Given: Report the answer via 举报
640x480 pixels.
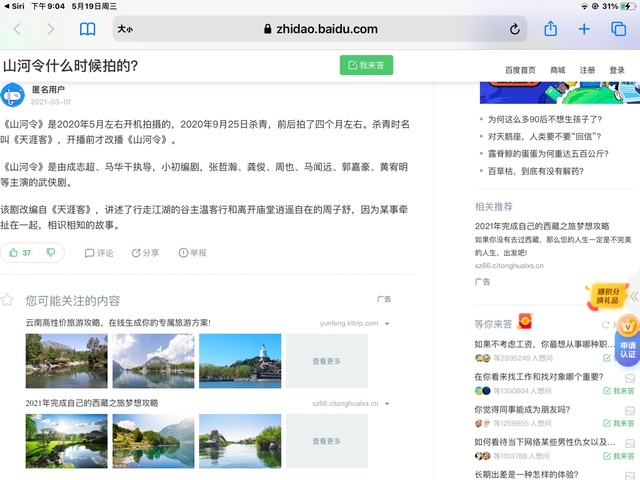Looking at the screenshot, I should 192,253.
